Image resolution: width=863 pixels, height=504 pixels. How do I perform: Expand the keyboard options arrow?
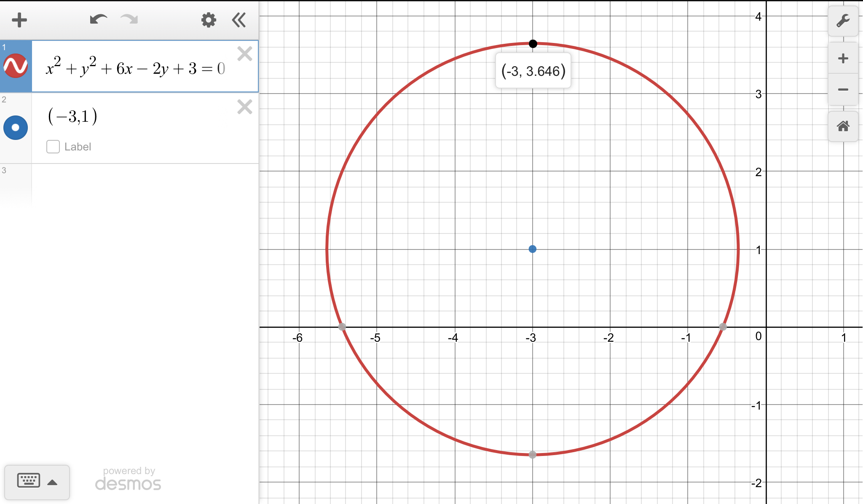52,483
